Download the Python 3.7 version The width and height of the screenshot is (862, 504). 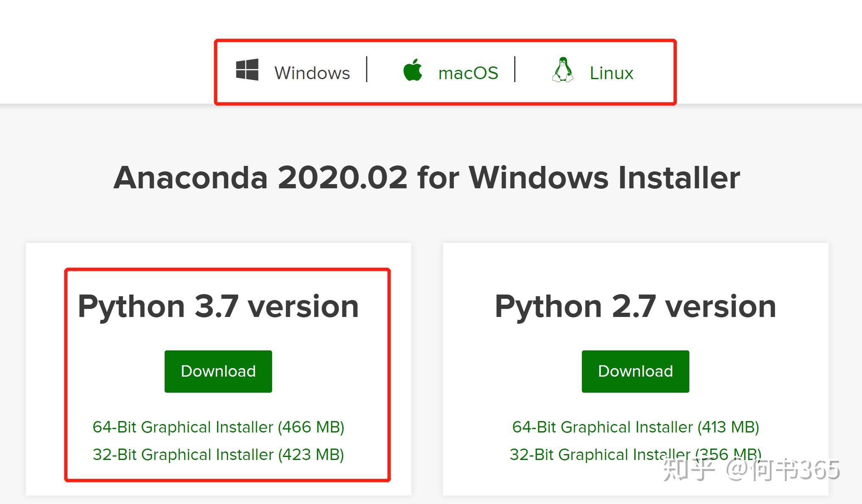(x=218, y=371)
